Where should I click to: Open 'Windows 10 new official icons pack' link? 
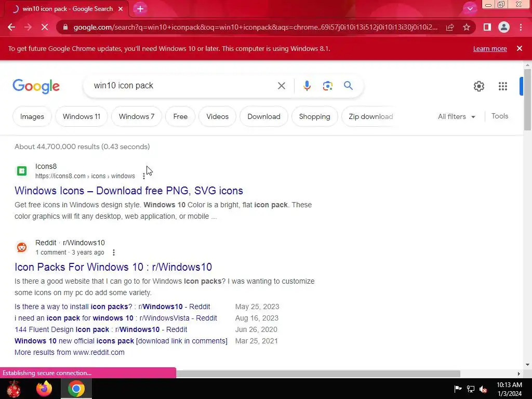point(121,341)
